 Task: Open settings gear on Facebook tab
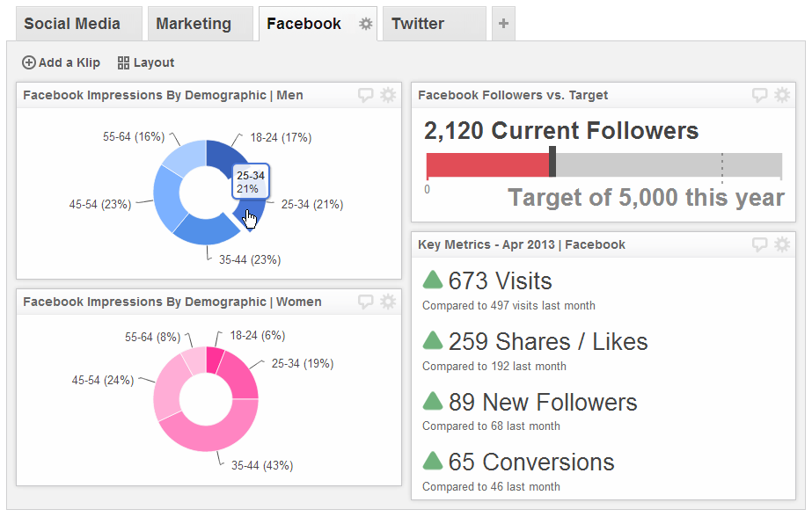tap(364, 24)
